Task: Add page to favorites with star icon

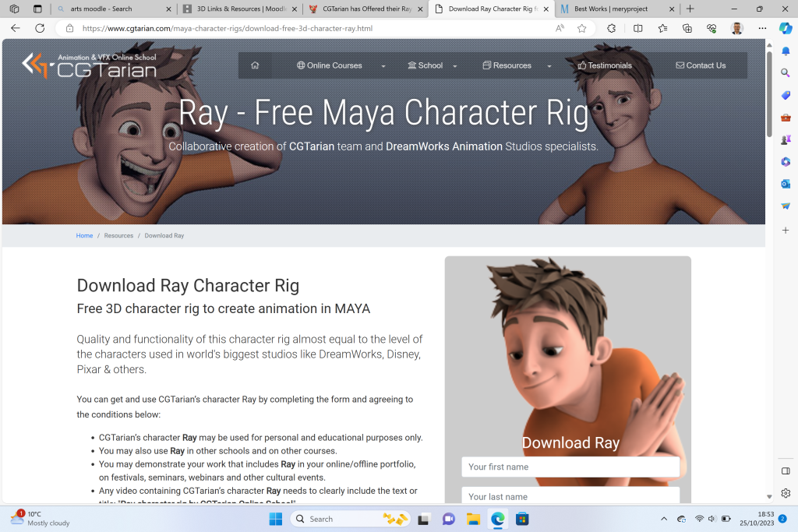Action: click(x=582, y=29)
